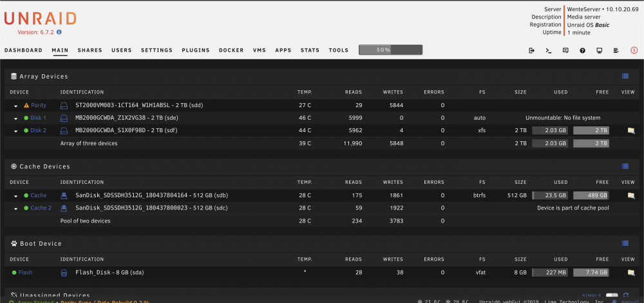
Task: Toggle the SIMPLE switch in Unassigned Devices
Action: 612,296
